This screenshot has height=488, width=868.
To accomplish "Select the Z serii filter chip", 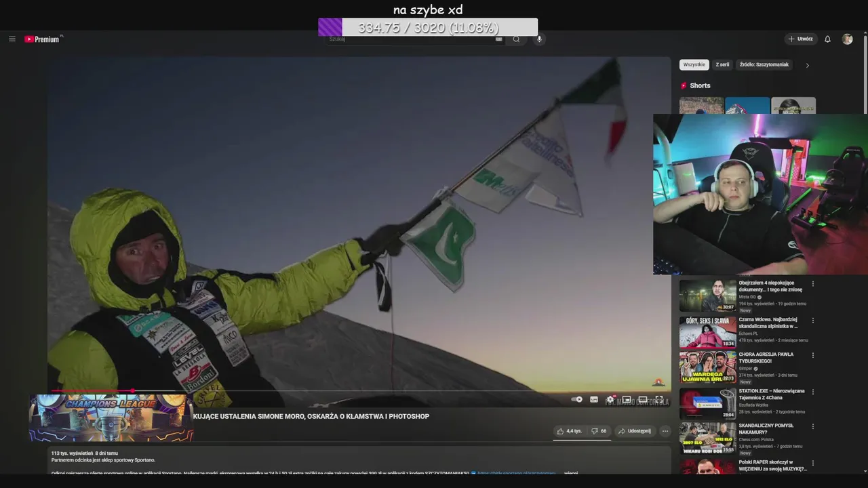I will (x=722, y=65).
